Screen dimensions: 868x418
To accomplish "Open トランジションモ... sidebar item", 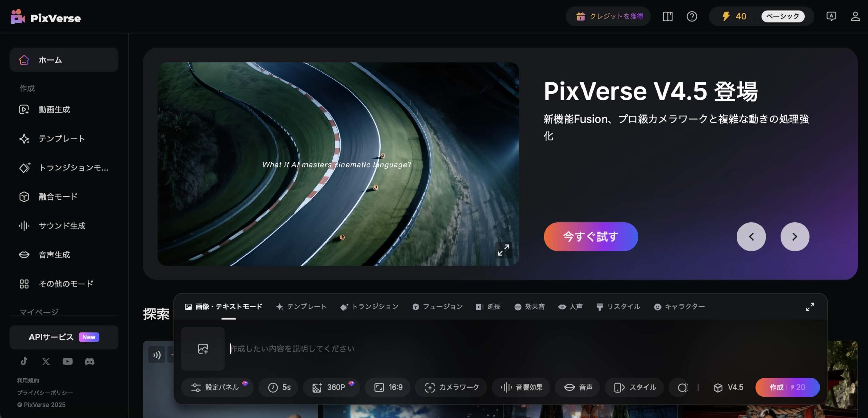I will (x=64, y=168).
